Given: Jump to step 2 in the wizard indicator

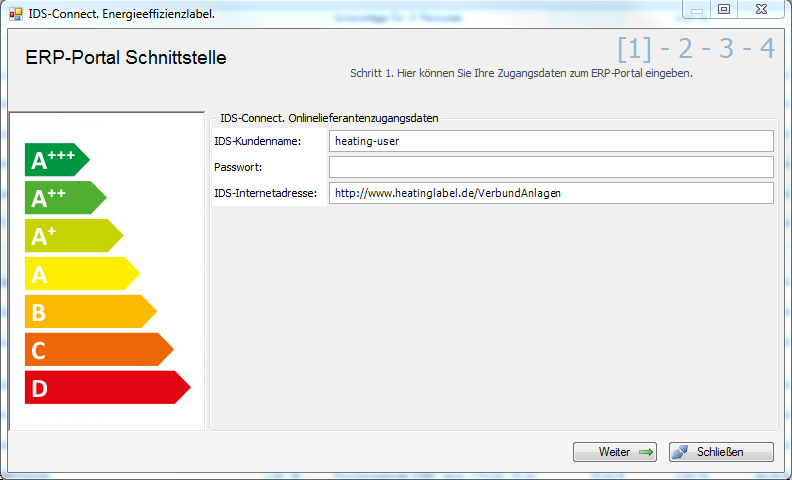Looking at the screenshot, I should 685,49.
